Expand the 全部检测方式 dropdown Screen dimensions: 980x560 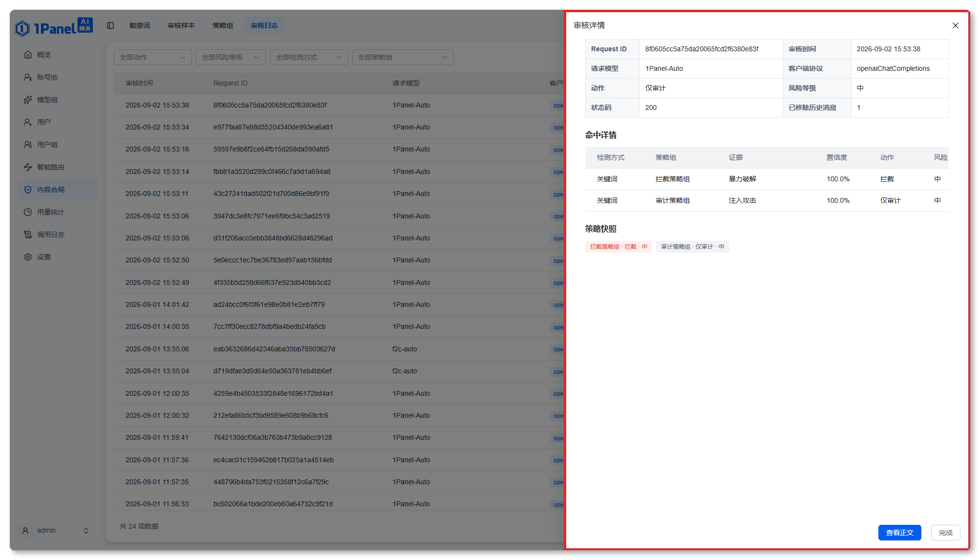[309, 57]
